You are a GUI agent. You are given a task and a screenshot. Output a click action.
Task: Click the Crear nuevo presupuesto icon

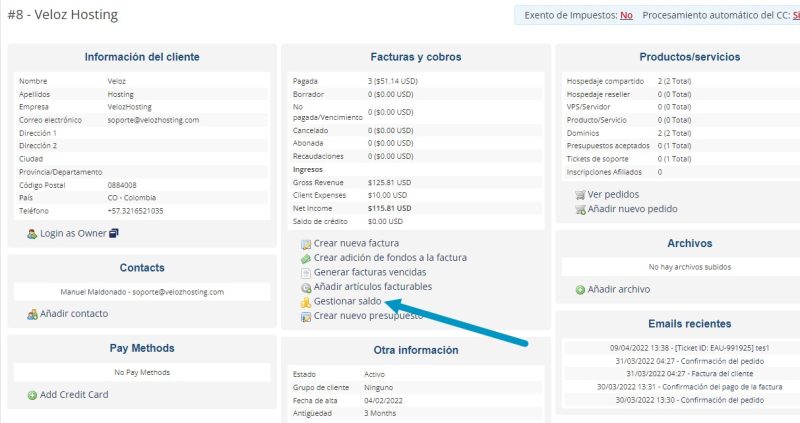pyautogui.click(x=306, y=317)
